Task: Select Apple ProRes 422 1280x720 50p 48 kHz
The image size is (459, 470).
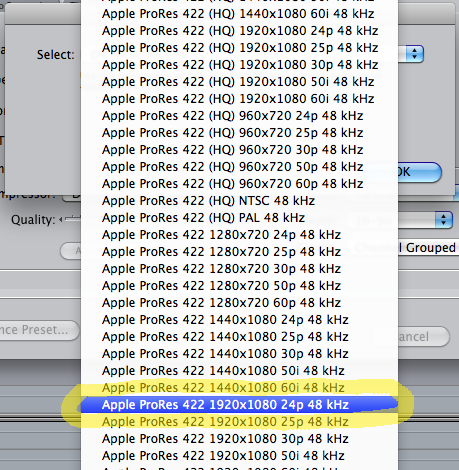Action: tap(239, 286)
